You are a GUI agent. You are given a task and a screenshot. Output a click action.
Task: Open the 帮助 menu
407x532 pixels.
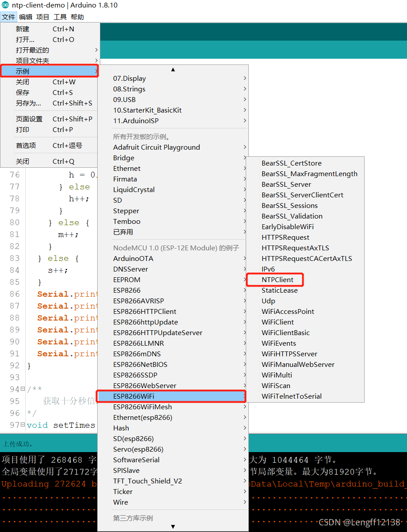[77, 17]
